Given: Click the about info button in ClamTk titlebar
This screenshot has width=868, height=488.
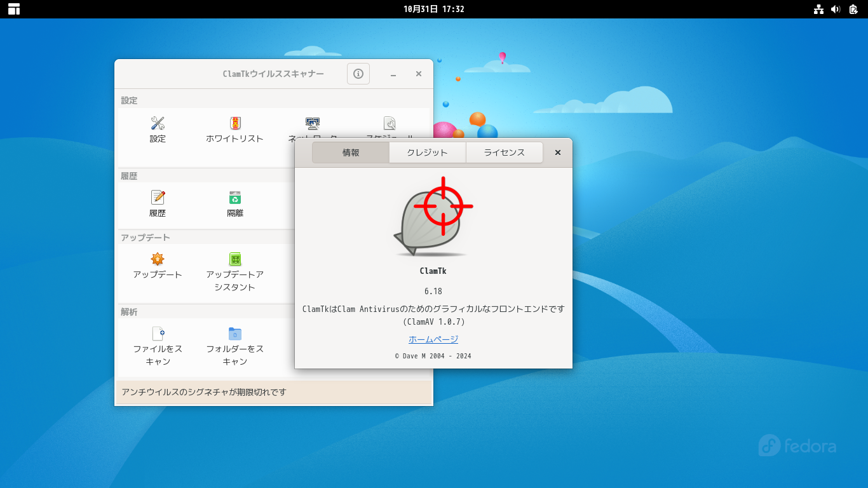Looking at the screenshot, I should pyautogui.click(x=358, y=74).
